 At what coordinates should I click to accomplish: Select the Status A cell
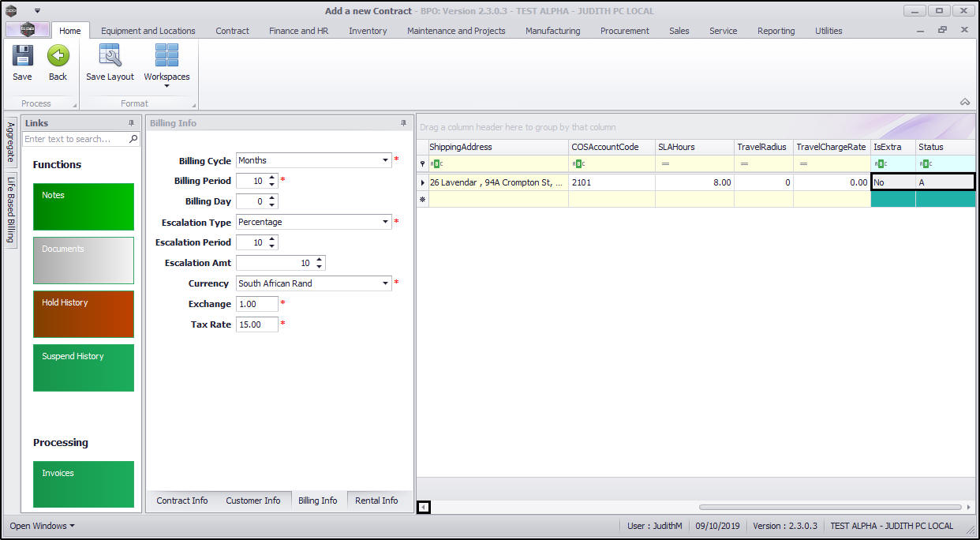coord(945,182)
